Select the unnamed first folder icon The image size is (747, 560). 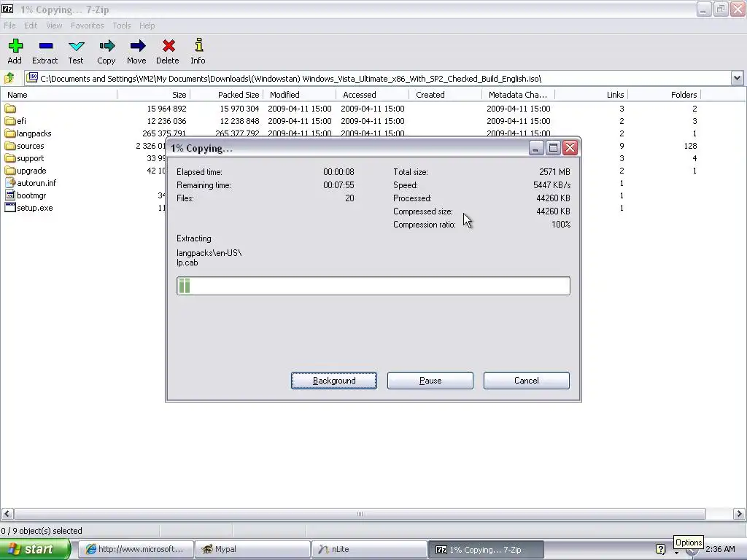10,109
